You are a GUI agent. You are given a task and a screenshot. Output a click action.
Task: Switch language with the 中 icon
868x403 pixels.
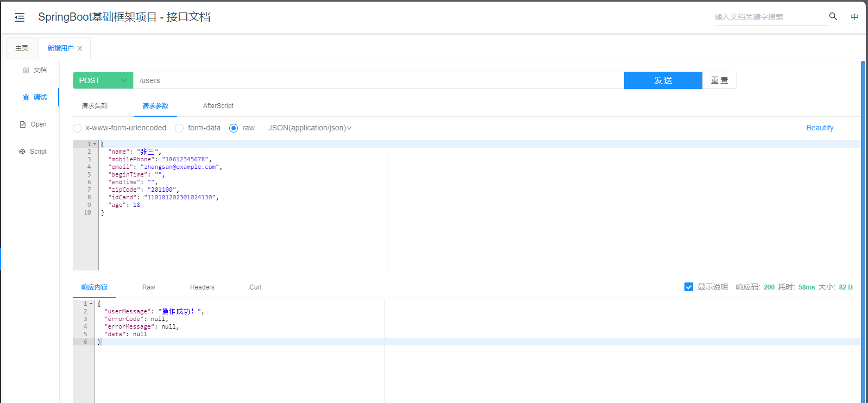(854, 17)
